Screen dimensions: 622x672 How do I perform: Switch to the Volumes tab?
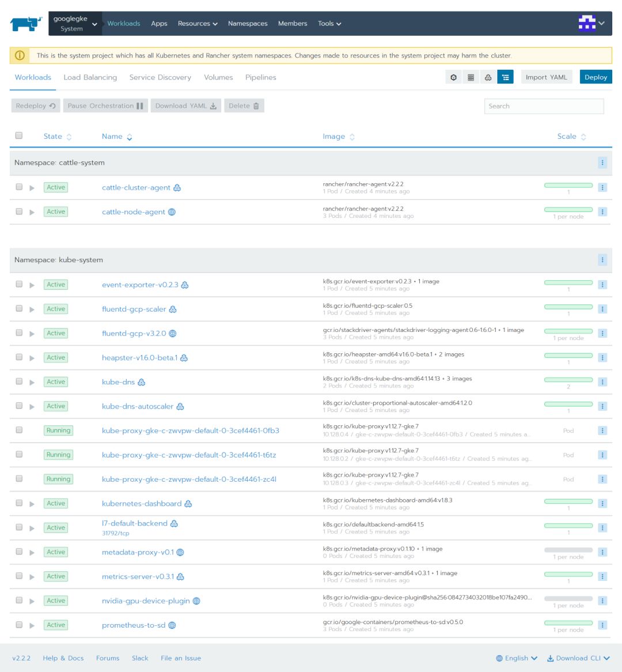coord(218,77)
